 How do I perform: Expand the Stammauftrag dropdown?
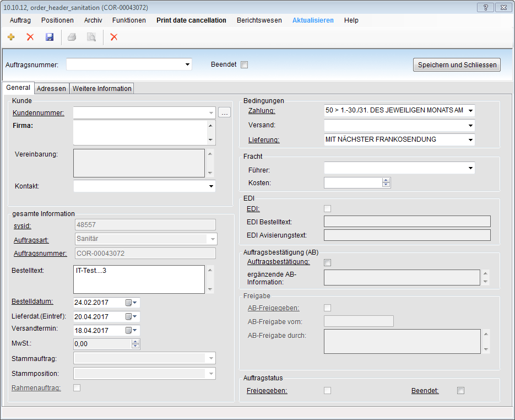click(211, 358)
